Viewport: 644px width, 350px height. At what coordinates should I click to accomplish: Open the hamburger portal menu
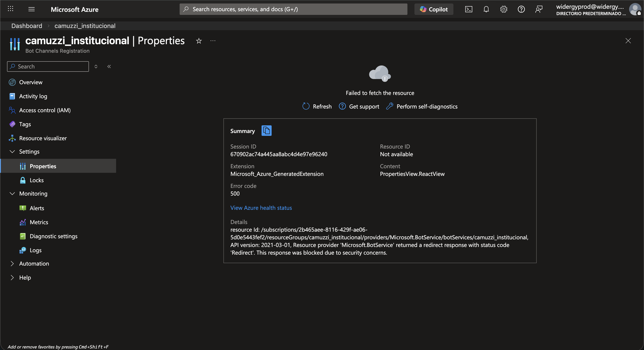(x=32, y=9)
